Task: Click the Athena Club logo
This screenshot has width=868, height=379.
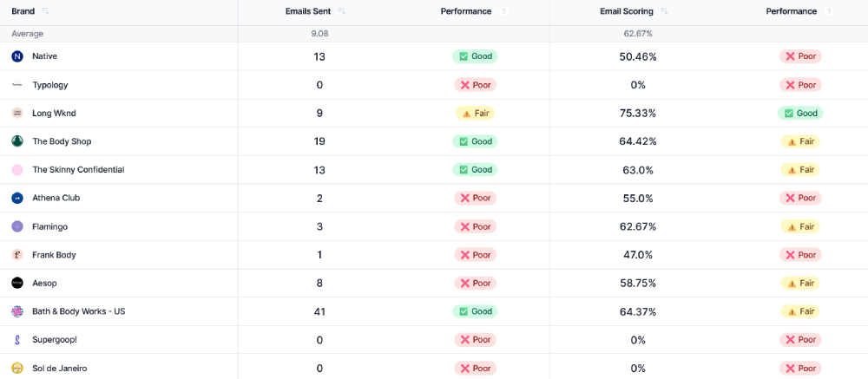Action: point(17,198)
